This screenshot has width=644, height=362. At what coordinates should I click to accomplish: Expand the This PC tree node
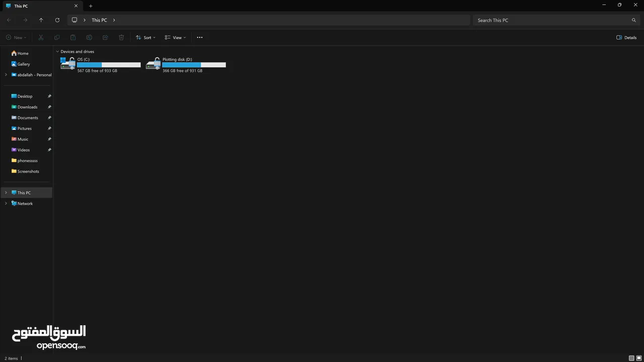coord(6,193)
